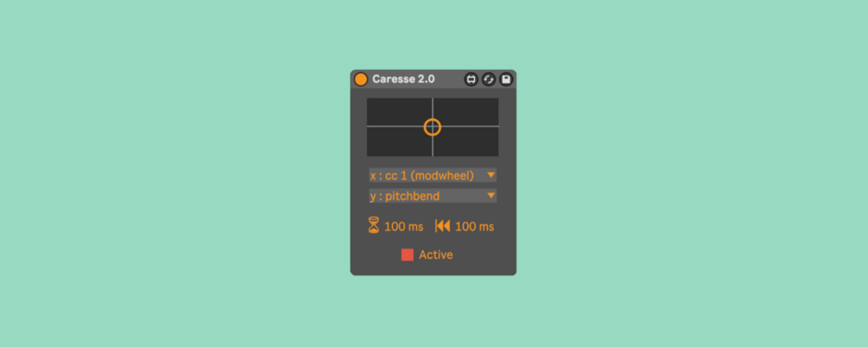Screen dimensions: 868x347
Task: Click the upper-left quadrant of XY pad
Action: tap(400, 112)
